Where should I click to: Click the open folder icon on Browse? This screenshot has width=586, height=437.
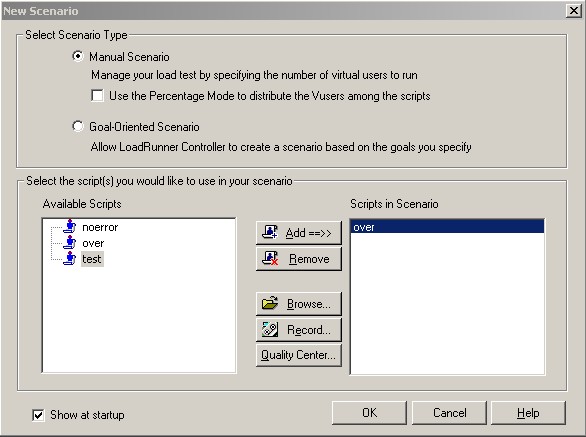click(x=270, y=303)
